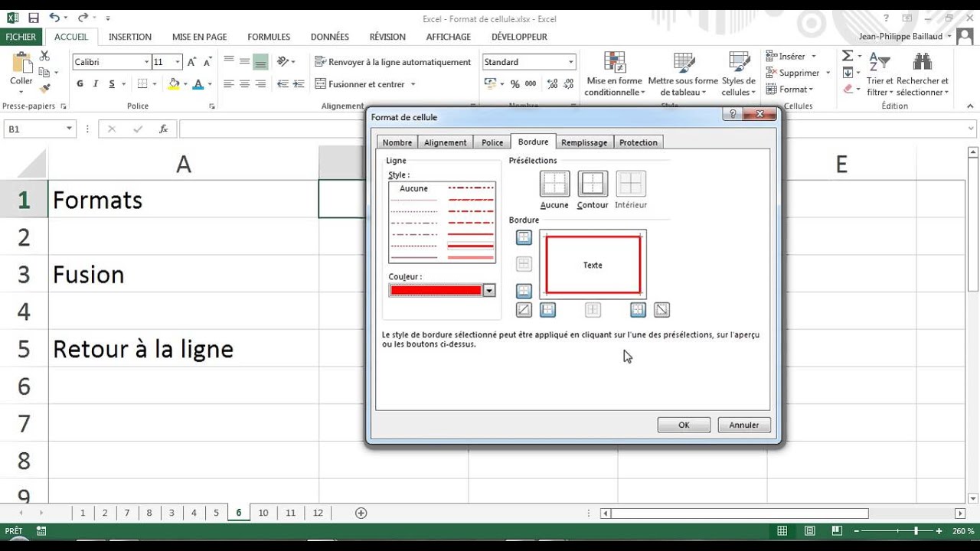Align text left in ribbon

(229, 84)
